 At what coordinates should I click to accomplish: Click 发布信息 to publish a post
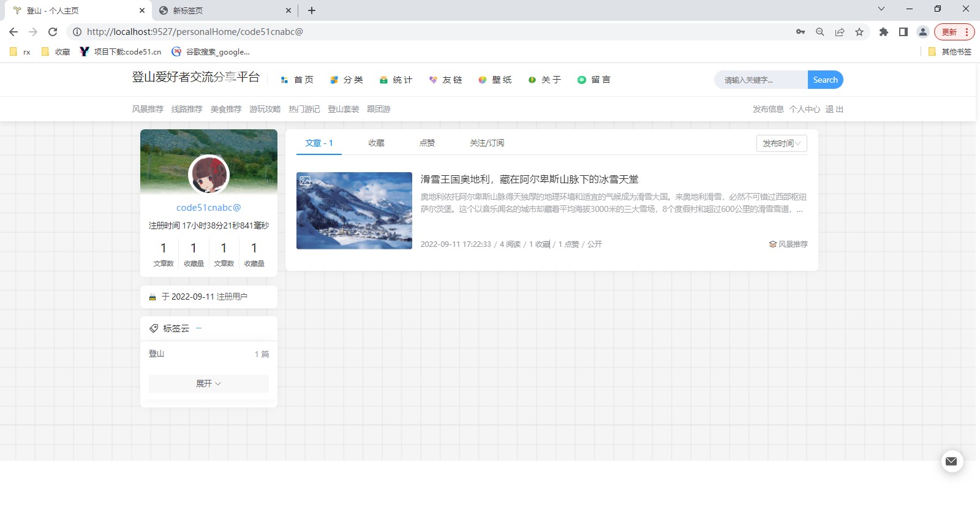(768, 109)
